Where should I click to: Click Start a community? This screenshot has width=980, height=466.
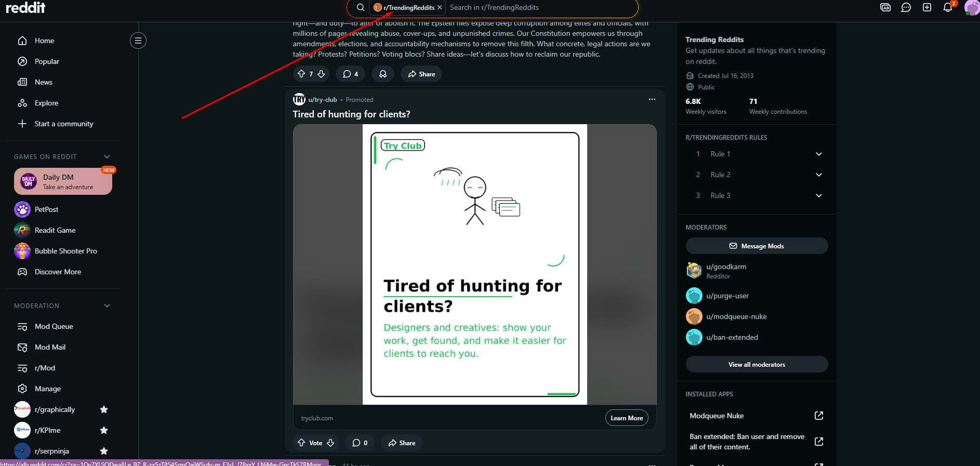(x=63, y=124)
